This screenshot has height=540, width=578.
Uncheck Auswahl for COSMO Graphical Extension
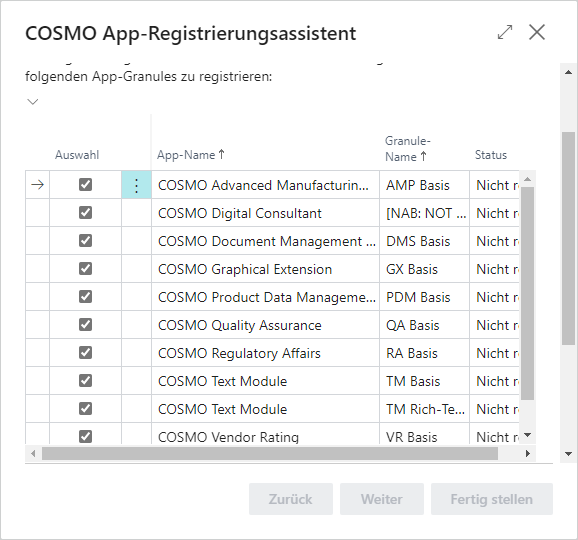[86, 269]
